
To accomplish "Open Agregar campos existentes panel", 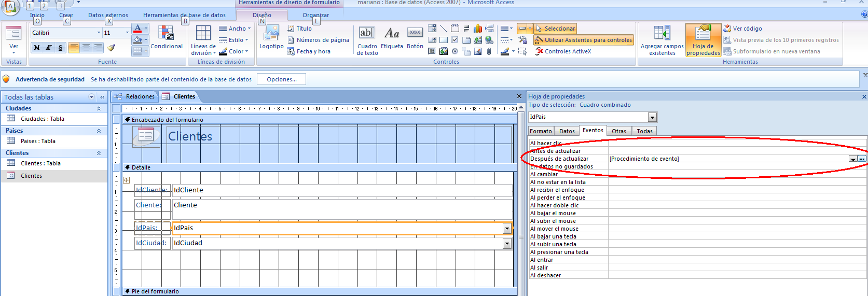I will point(662,40).
